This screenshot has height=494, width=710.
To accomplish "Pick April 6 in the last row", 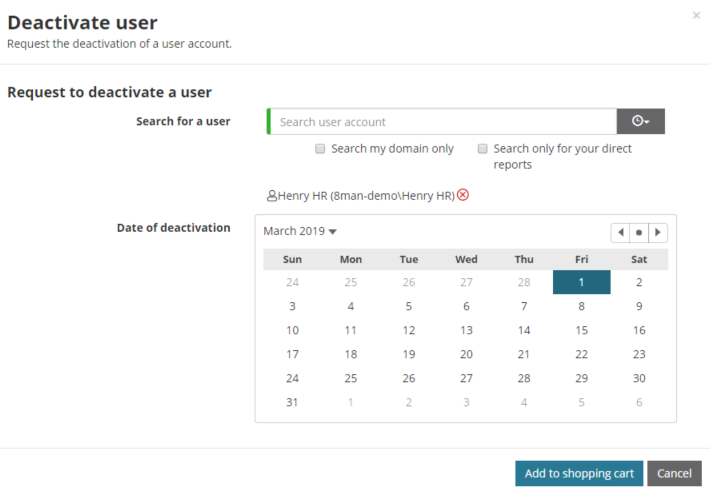I will coord(639,402).
